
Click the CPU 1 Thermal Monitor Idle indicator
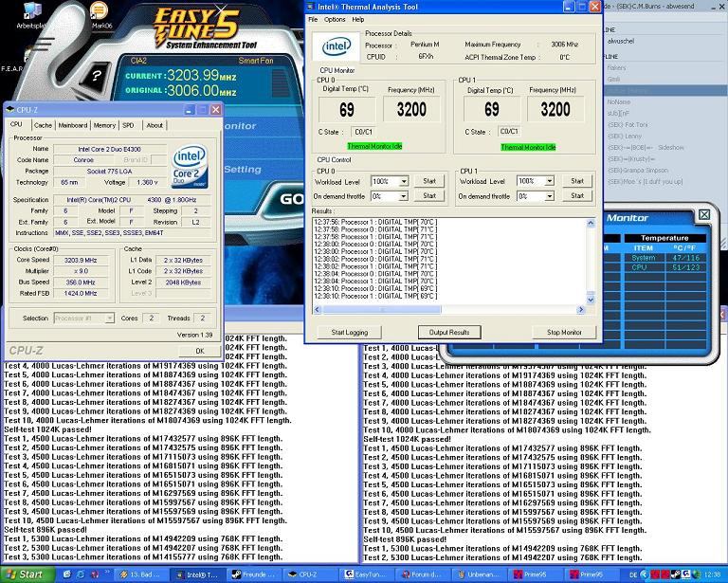pos(528,147)
